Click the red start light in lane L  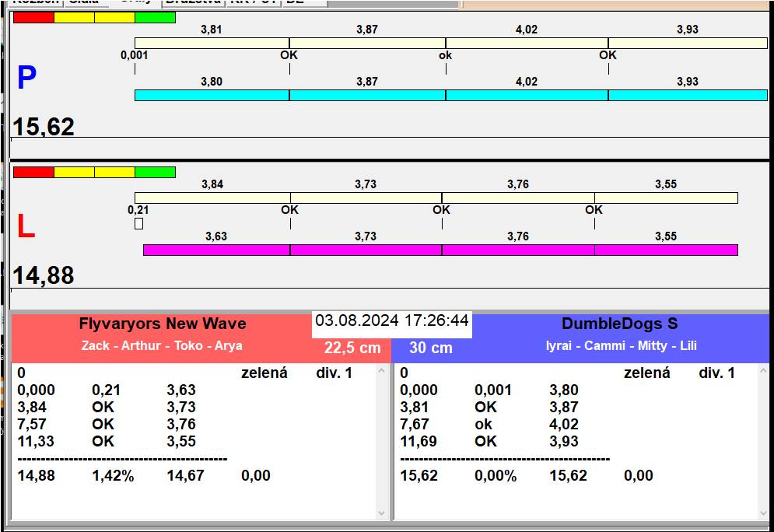click(33, 172)
